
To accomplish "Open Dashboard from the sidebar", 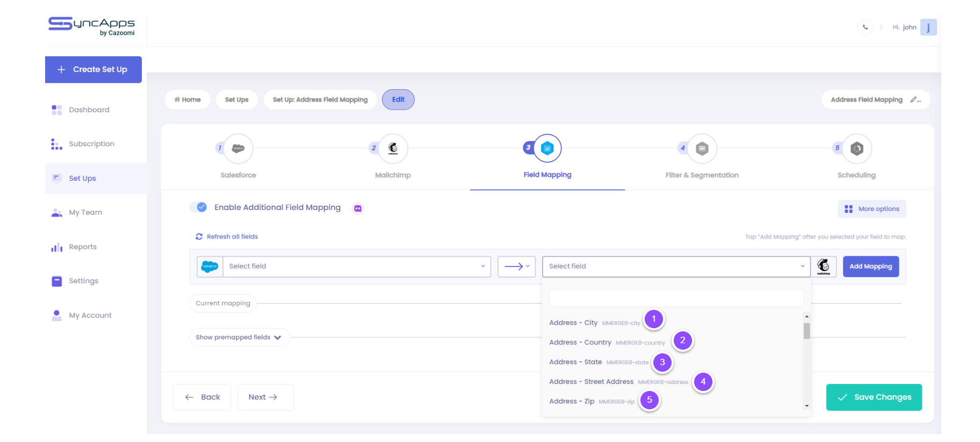I will tap(89, 110).
